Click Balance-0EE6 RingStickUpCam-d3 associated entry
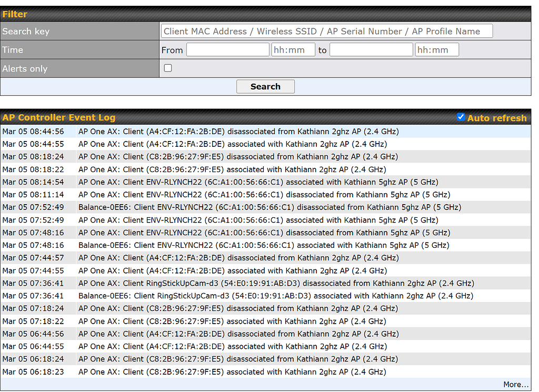This screenshot has height=392, width=539. pyautogui.click(x=276, y=296)
